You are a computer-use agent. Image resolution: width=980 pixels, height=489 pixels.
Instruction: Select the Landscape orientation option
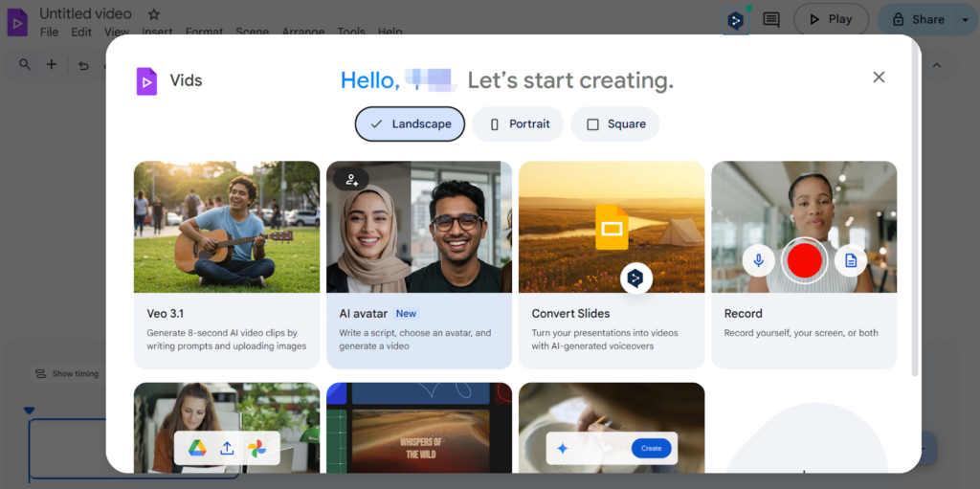tap(410, 124)
